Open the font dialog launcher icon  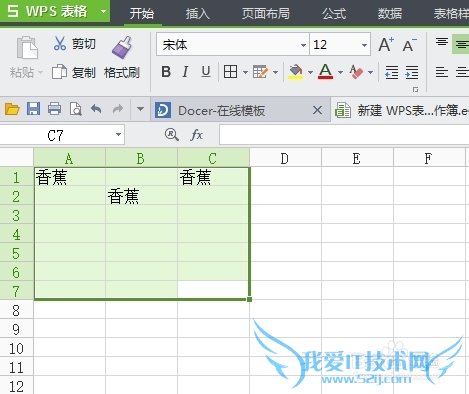(x=415, y=89)
